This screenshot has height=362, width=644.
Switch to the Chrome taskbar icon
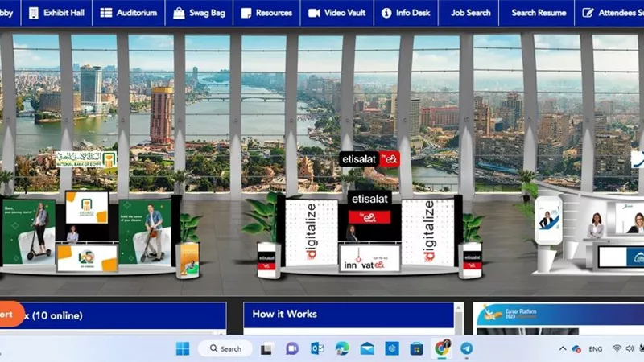pyautogui.click(x=442, y=348)
